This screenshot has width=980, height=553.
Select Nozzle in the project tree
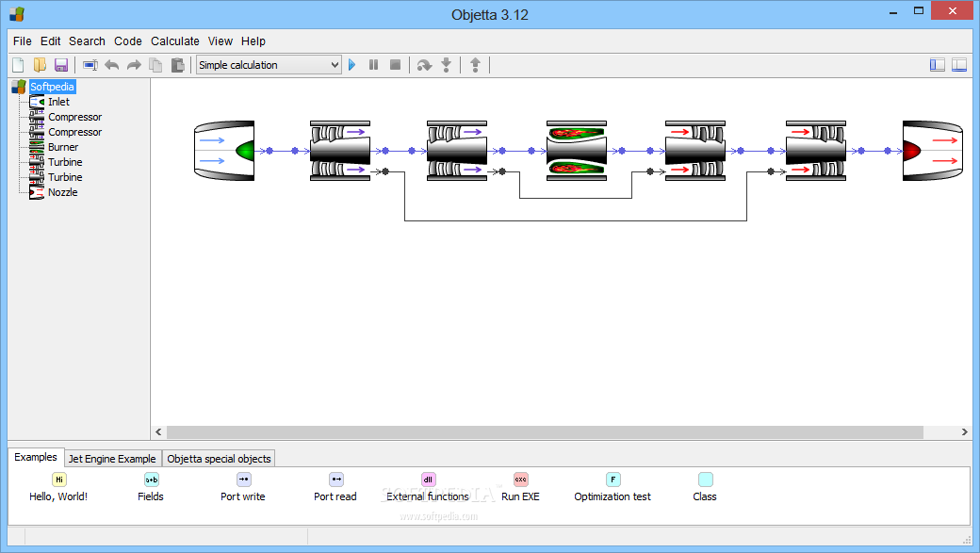pyautogui.click(x=63, y=192)
